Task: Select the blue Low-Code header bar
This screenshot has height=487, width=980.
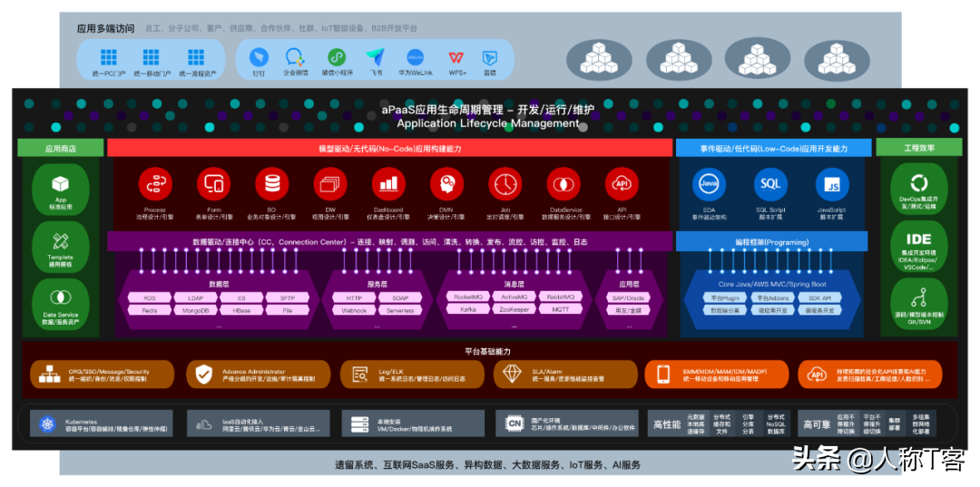Action: coord(773,148)
